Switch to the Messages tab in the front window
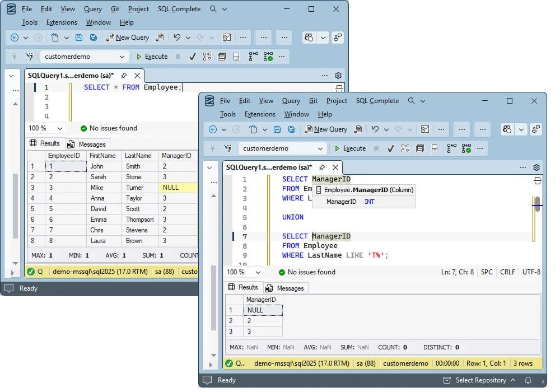The height and width of the screenshot is (392, 560). (286, 288)
